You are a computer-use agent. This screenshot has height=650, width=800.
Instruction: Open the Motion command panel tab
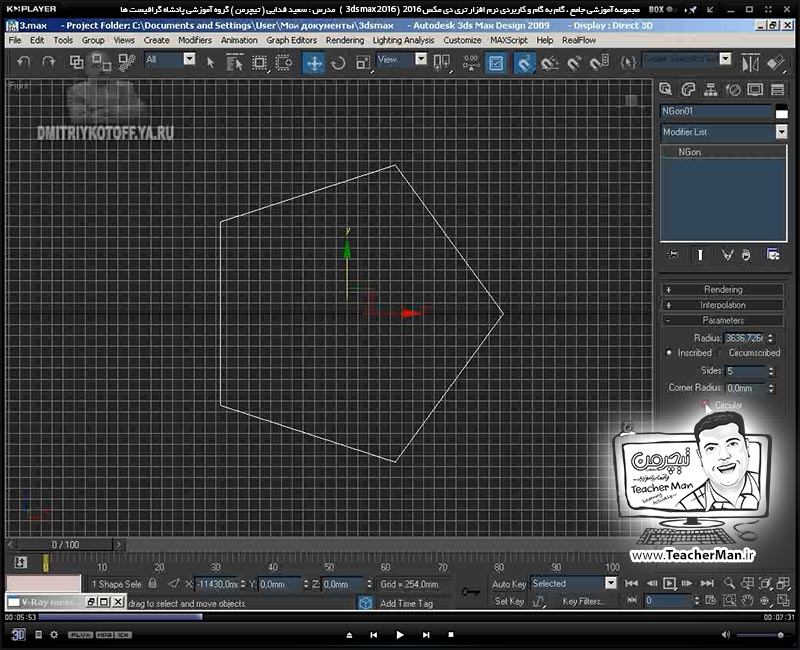pyautogui.click(x=733, y=90)
